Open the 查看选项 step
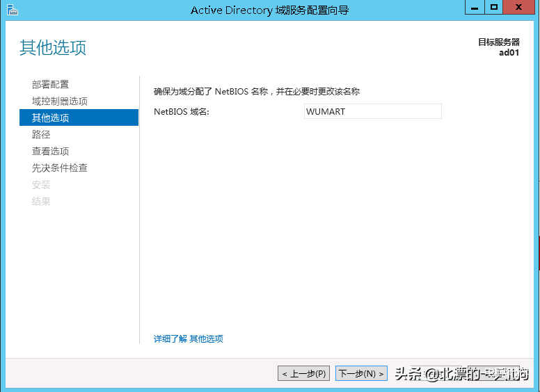This screenshot has height=392, width=540. click(50, 151)
